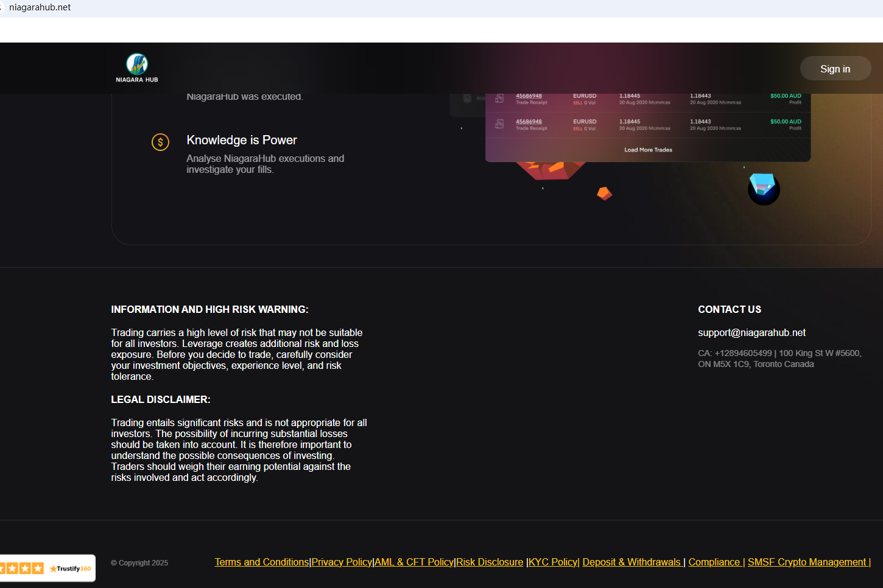Click the first 1.18445 price value
The width and height of the screenshot is (883, 588).
pyautogui.click(x=630, y=96)
